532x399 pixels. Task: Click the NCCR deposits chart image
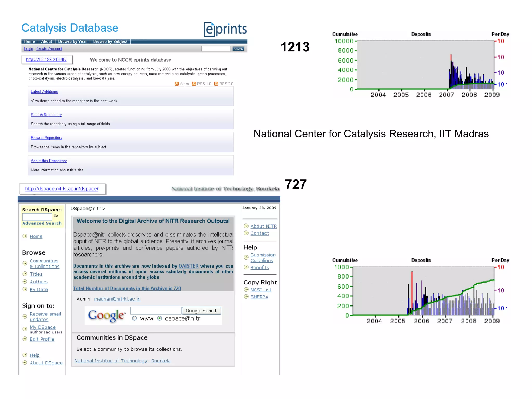421,65
